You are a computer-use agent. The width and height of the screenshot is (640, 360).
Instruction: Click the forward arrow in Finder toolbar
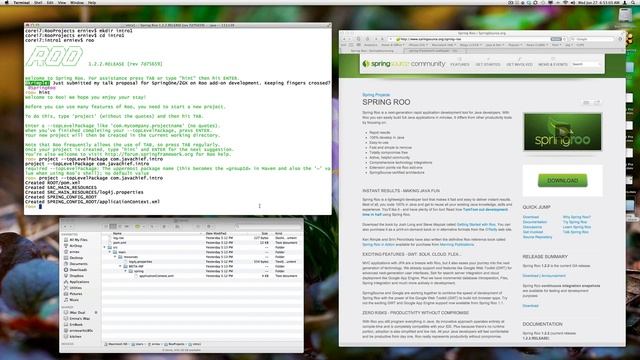(71, 227)
